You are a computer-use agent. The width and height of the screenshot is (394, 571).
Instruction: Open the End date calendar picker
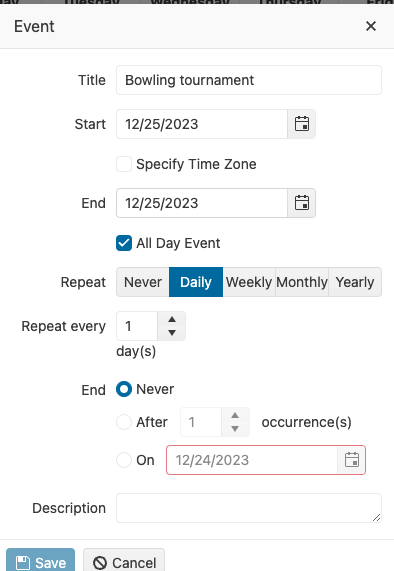pyautogui.click(x=302, y=203)
